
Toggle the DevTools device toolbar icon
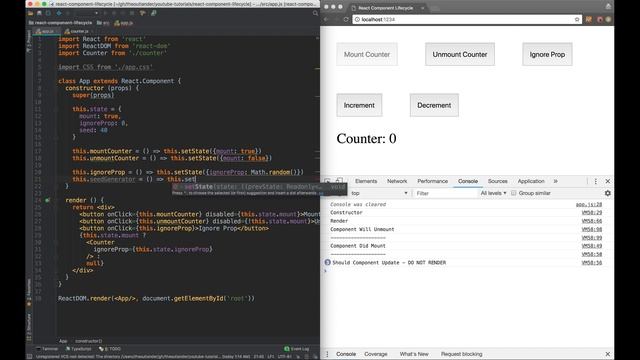point(339,181)
